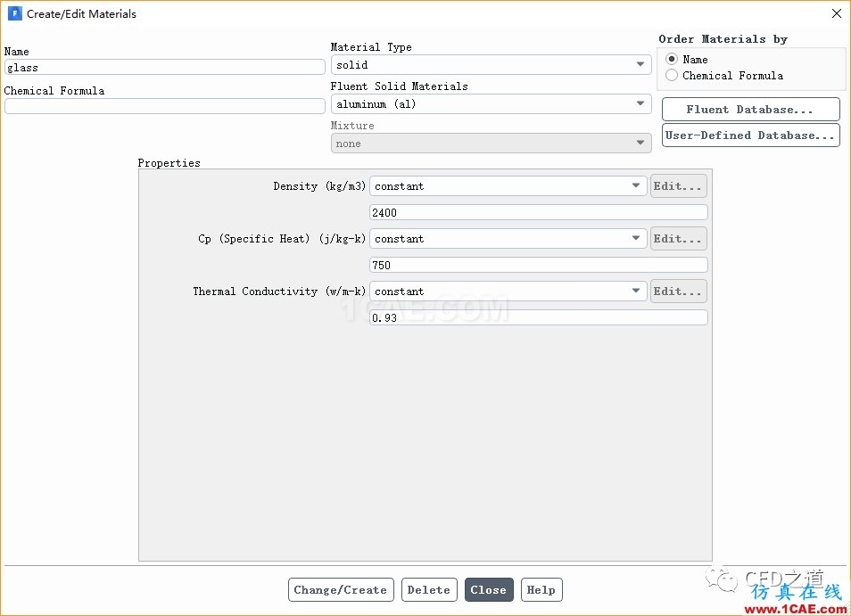Click the Delete button
Viewport: 851px width, 616px height.
(x=429, y=590)
